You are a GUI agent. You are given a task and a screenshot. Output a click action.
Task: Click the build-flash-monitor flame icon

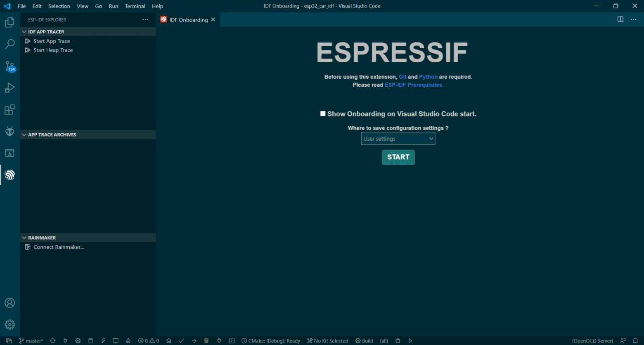128,341
